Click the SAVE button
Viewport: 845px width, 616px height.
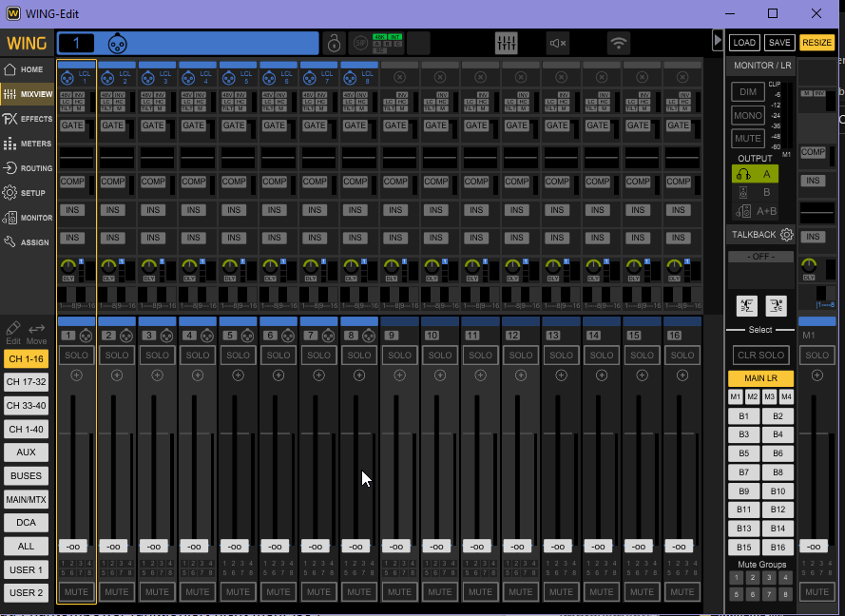click(779, 43)
